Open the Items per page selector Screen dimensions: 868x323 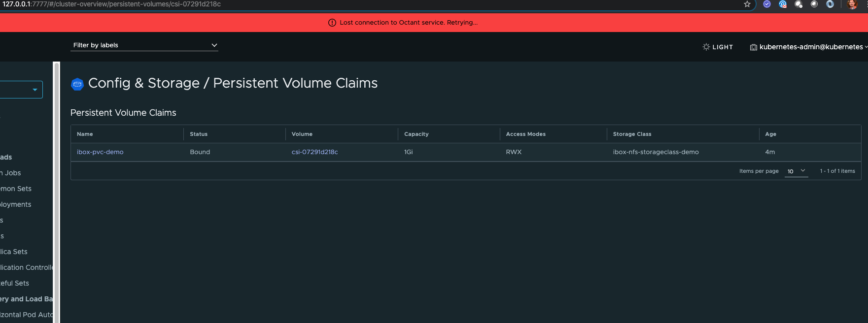[x=797, y=171]
